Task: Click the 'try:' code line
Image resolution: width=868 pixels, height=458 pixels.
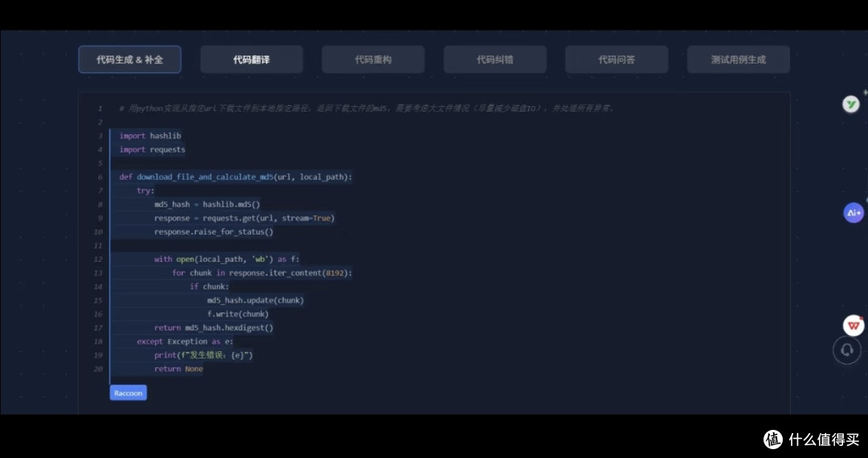Action: (x=145, y=191)
